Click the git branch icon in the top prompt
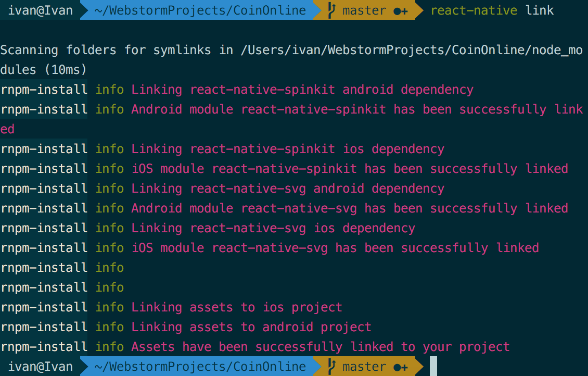Screen dimensions: 588x376 pos(331,10)
